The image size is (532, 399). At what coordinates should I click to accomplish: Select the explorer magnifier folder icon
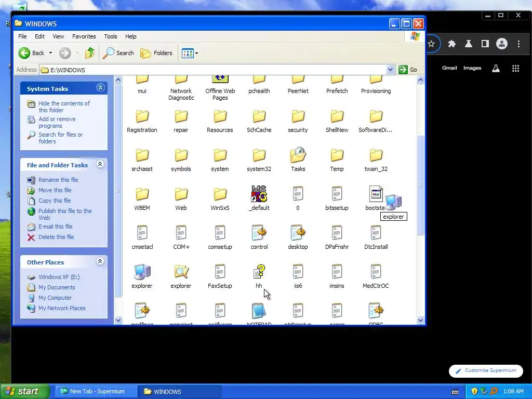181,272
